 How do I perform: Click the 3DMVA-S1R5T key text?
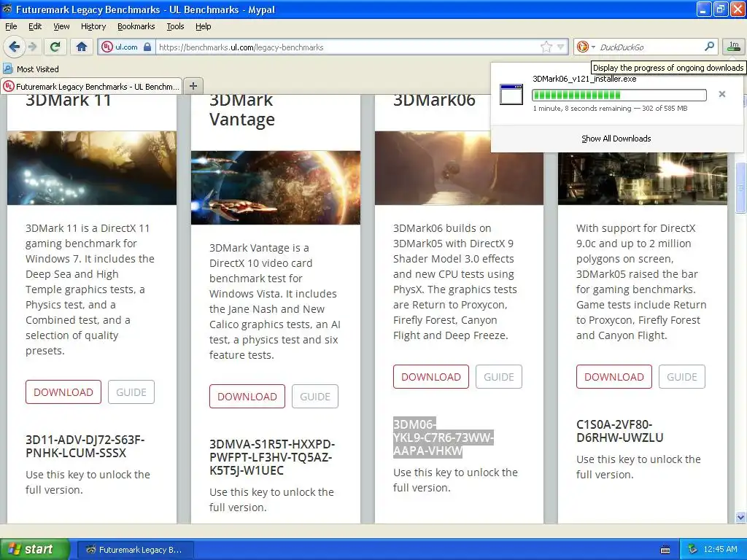click(272, 457)
